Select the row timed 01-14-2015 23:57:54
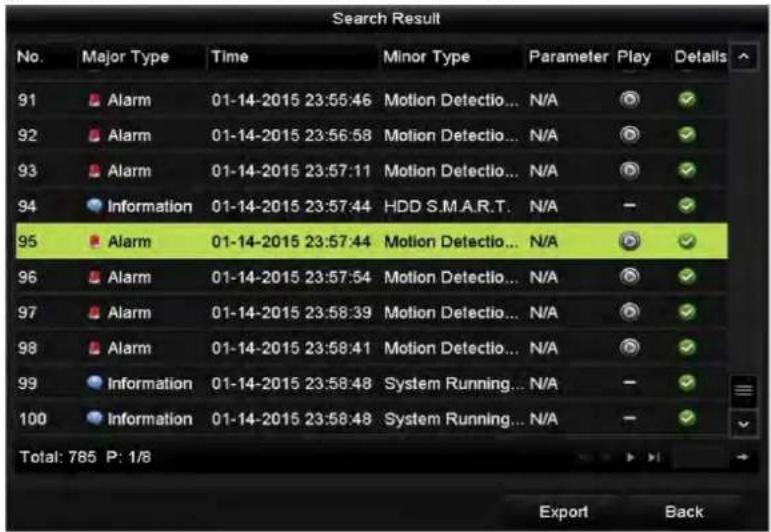The image size is (771, 532). coord(372,277)
